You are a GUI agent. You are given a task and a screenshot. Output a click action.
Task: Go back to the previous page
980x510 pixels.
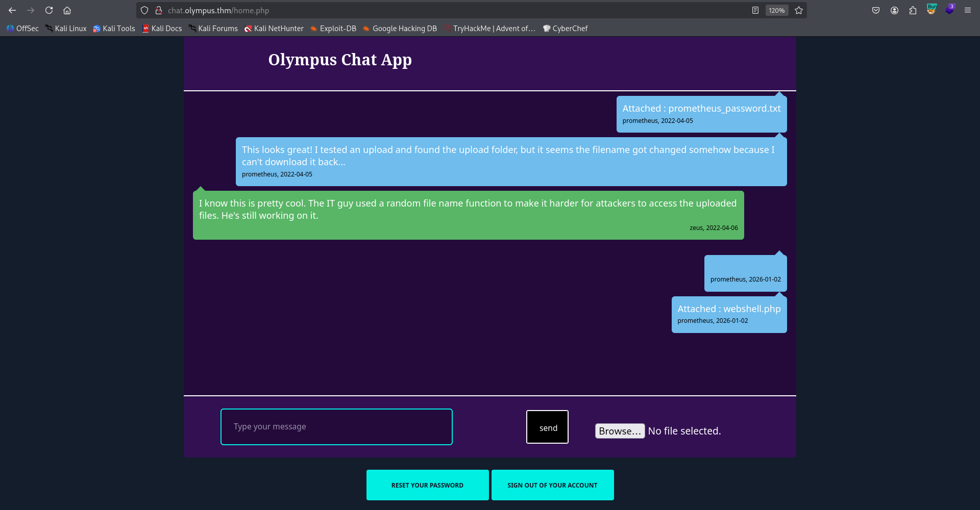pyautogui.click(x=12, y=10)
